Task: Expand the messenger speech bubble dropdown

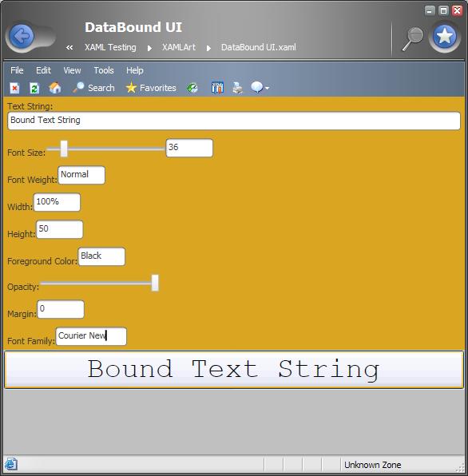Action: (260, 88)
